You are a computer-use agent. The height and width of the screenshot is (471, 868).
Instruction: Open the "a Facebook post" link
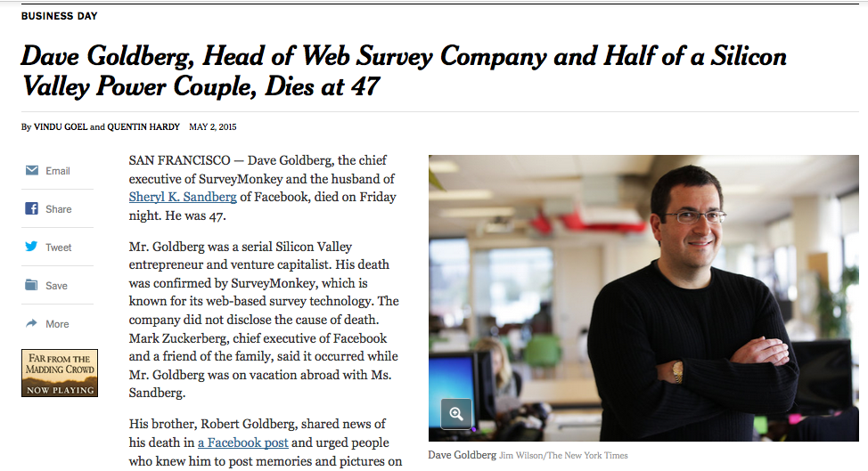point(243,443)
